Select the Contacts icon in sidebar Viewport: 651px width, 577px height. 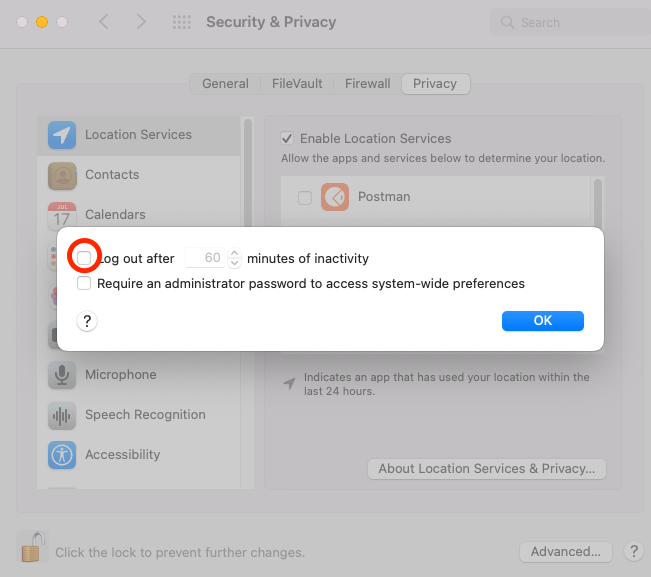(x=62, y=175)
